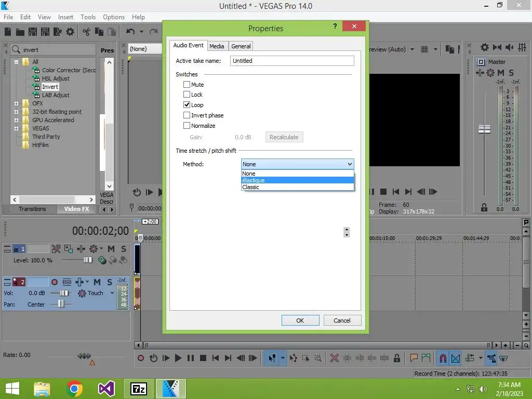Screen dimensions: 532x399
Task: Solo audio track 2 with S
Action: pyautogui.click(x=109, y=282)
